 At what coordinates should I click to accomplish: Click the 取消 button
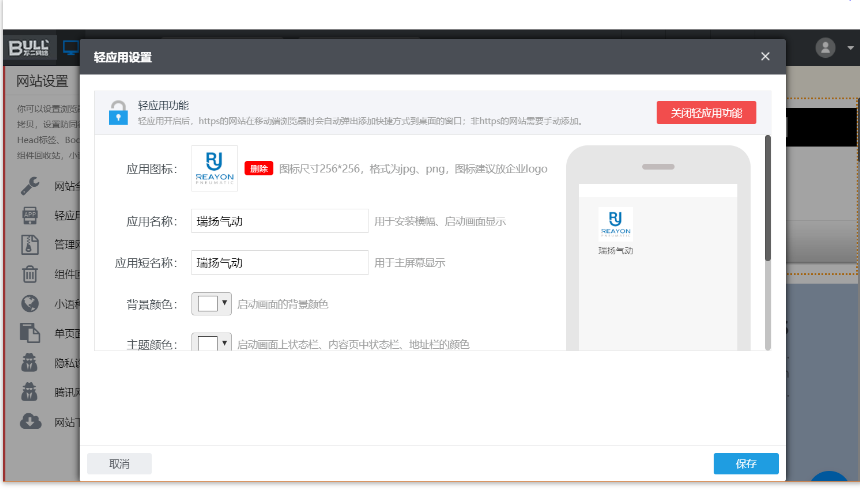(x=119, y=464)
